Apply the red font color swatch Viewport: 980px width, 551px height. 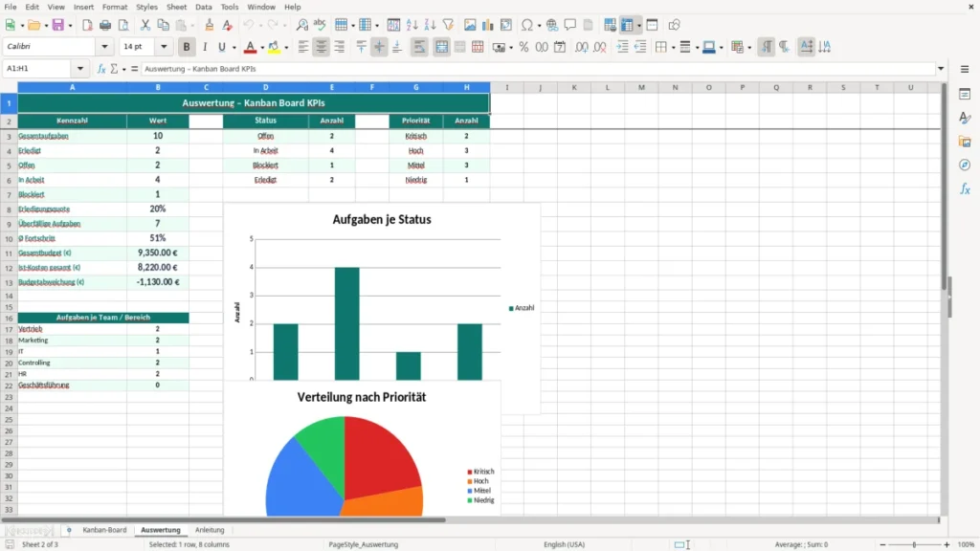(250, 47)
